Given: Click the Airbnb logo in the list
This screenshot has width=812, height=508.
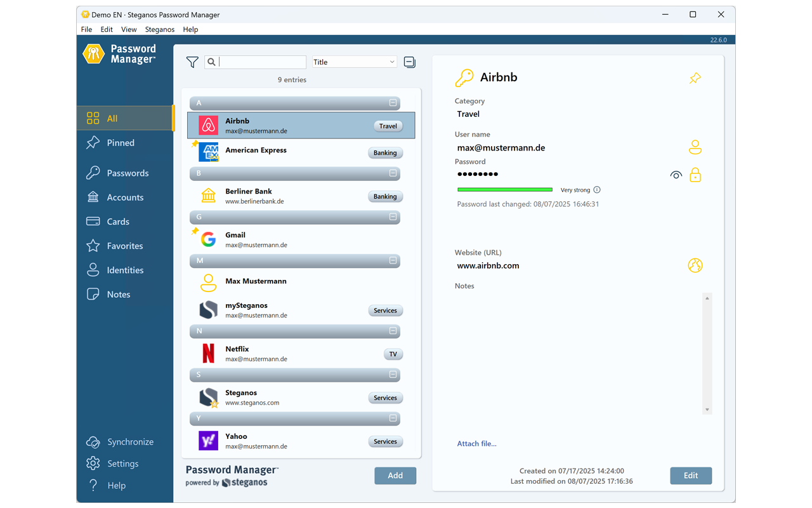Looking at the screenshot, I should click(208, 126).
